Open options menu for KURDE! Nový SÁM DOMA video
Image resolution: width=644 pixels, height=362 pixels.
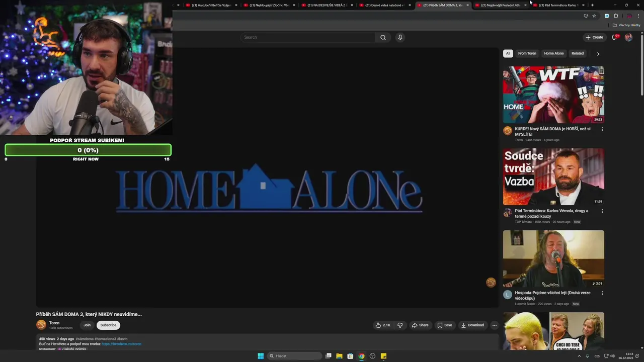pyautogui.click(x=602, y=129)
